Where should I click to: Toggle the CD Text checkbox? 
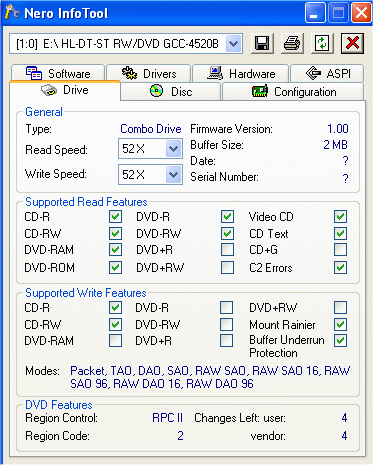[x=340, y=233]
